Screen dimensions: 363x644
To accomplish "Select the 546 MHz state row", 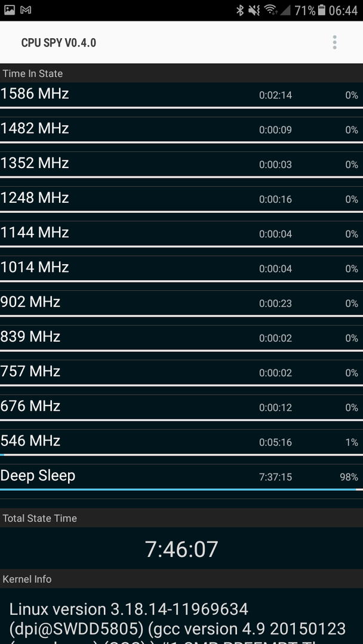I will [181, 442].
